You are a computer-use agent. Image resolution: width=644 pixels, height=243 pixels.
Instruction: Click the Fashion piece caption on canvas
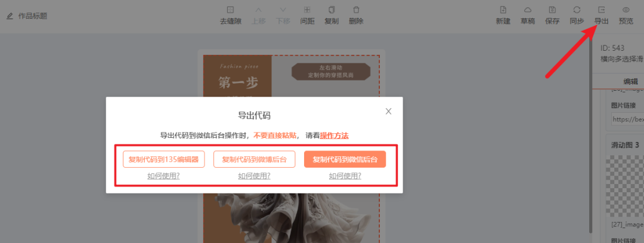pyautogui.click(x=238, y=66)
